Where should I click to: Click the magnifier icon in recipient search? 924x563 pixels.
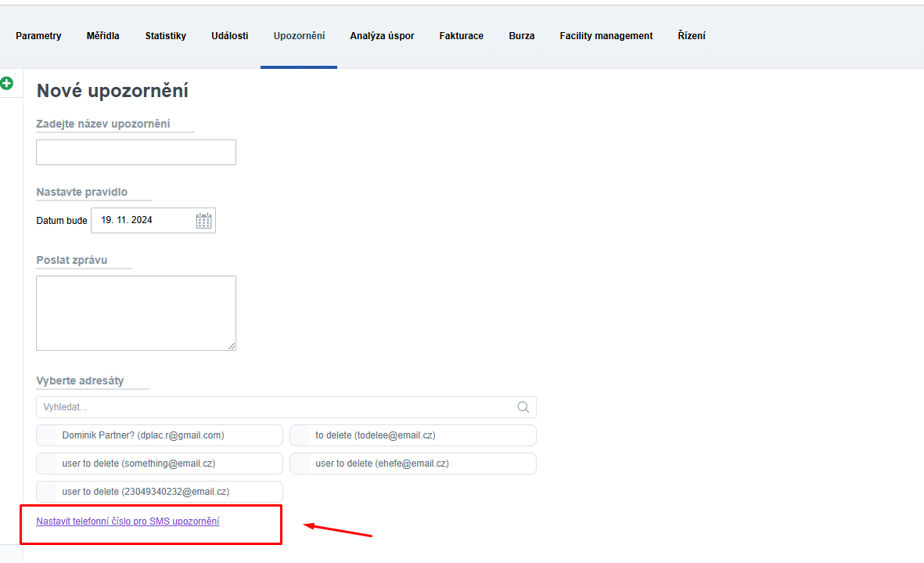pos(523,407)
